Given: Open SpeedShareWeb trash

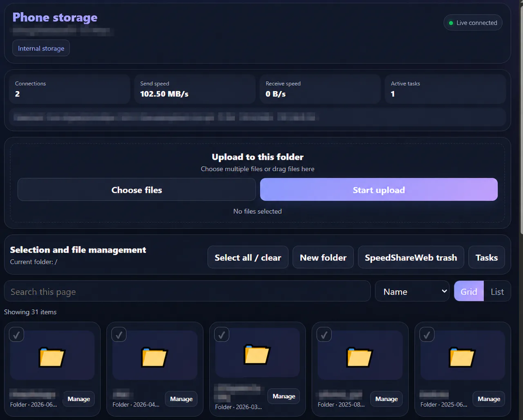Looking at the screenshot, I should pos(411,257).
